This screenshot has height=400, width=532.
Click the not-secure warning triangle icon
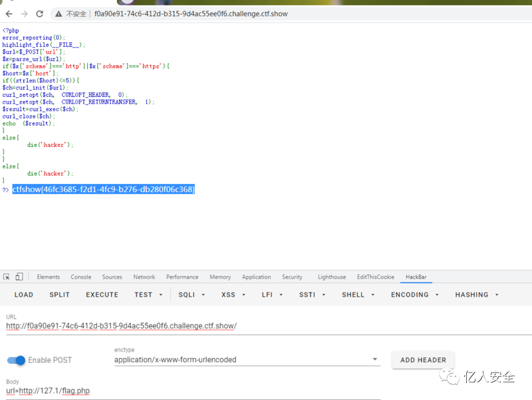tap(58, 14)
